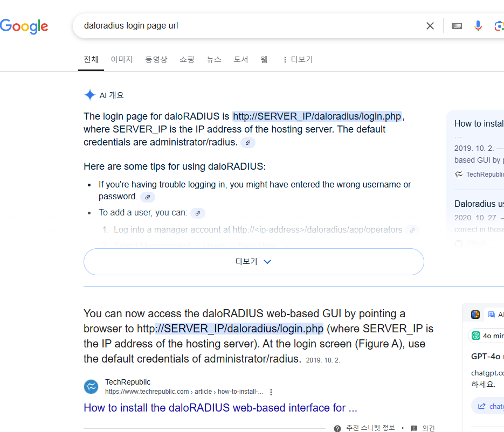Click the 의견 feedback icon

414,428
